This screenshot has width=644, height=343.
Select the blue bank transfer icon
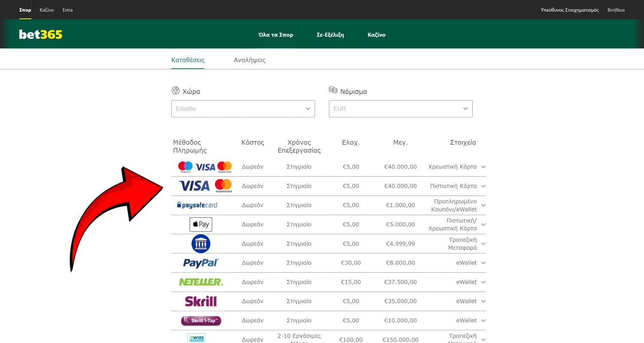(201, 244)
